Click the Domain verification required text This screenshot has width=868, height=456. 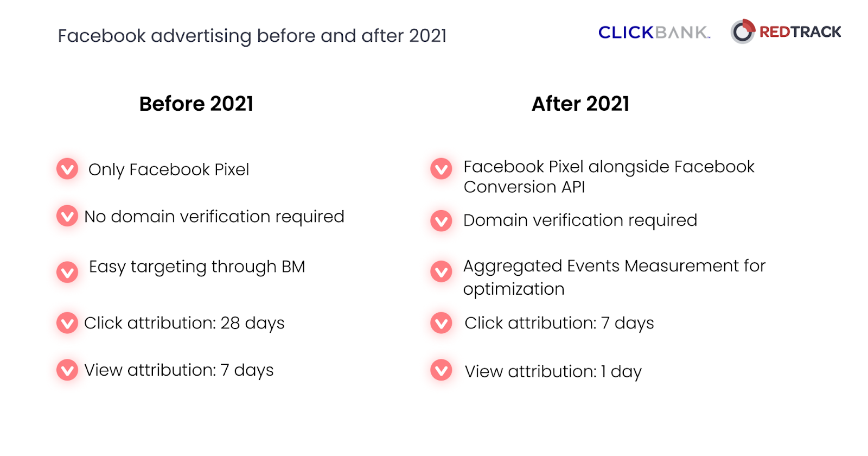point(580,220)
